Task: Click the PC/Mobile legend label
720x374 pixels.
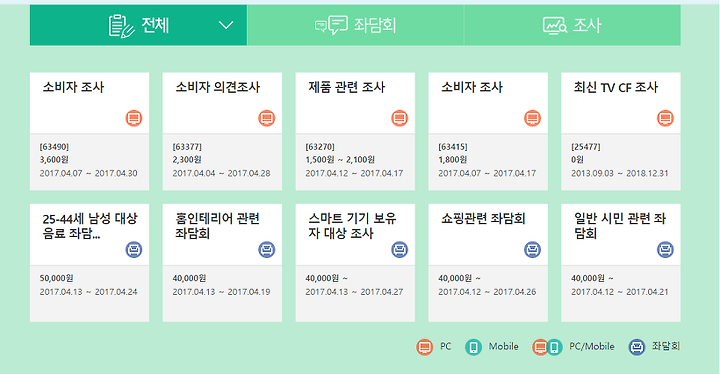Action: pos(591,346)
